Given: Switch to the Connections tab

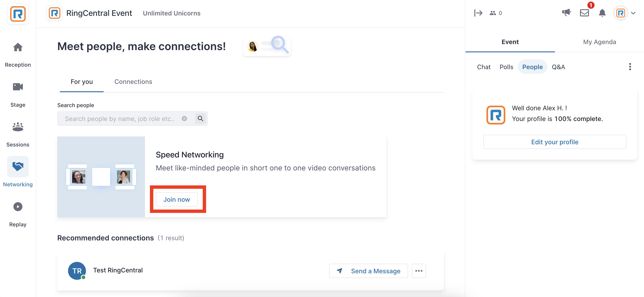Looking at the screenshot, I should coord(133,82).
